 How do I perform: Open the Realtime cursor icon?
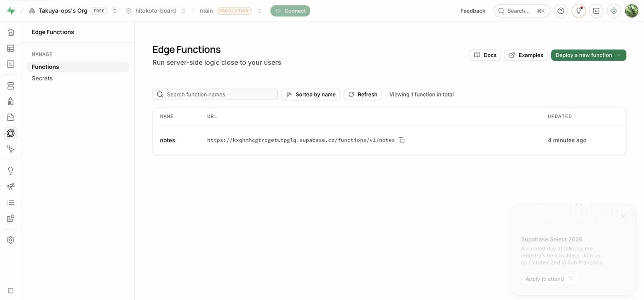pos(11,149)
